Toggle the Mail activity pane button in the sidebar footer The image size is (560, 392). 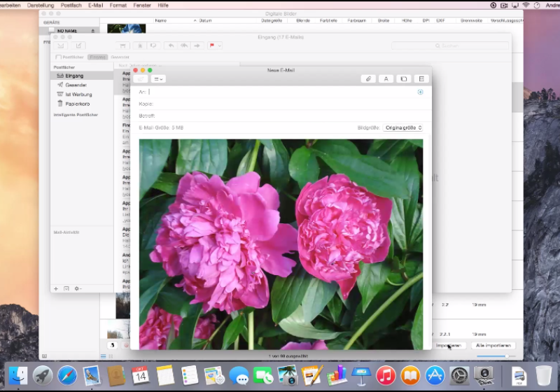[66, 288]
